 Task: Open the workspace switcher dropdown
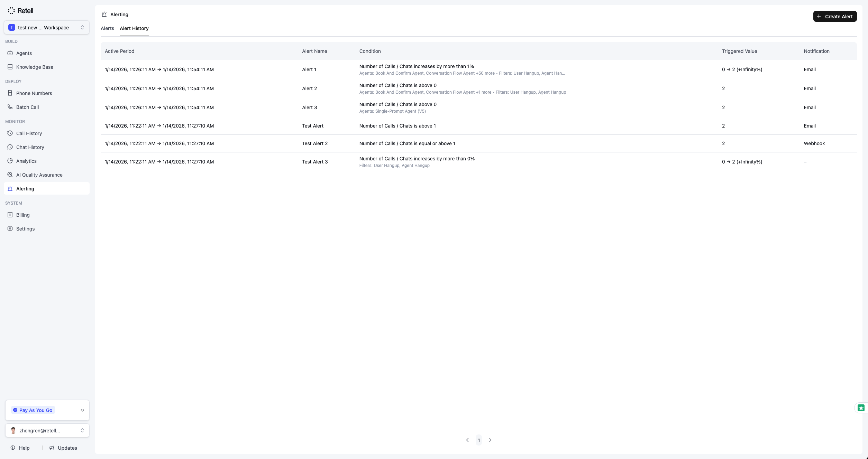click(x=47, y=27)
